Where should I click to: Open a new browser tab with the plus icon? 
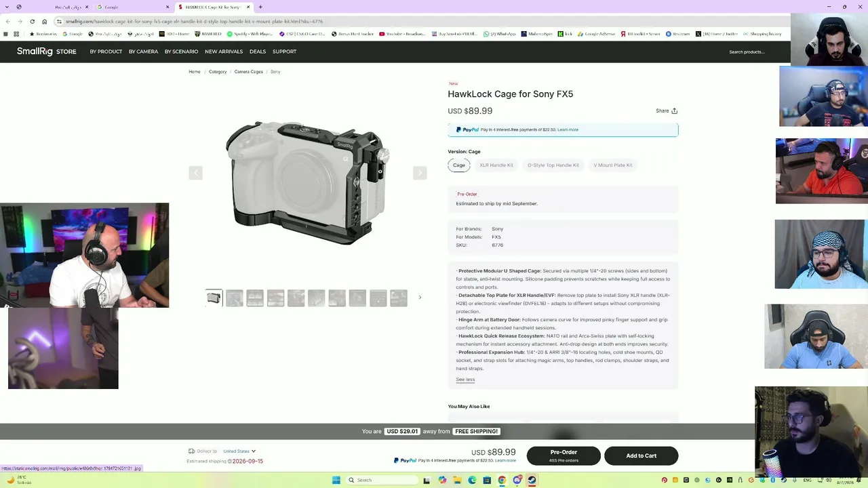260,7
